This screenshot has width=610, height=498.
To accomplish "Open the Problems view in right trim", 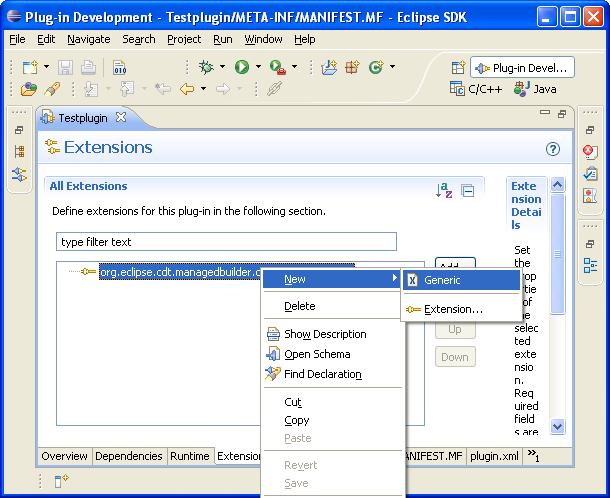I will click(590, 151).
